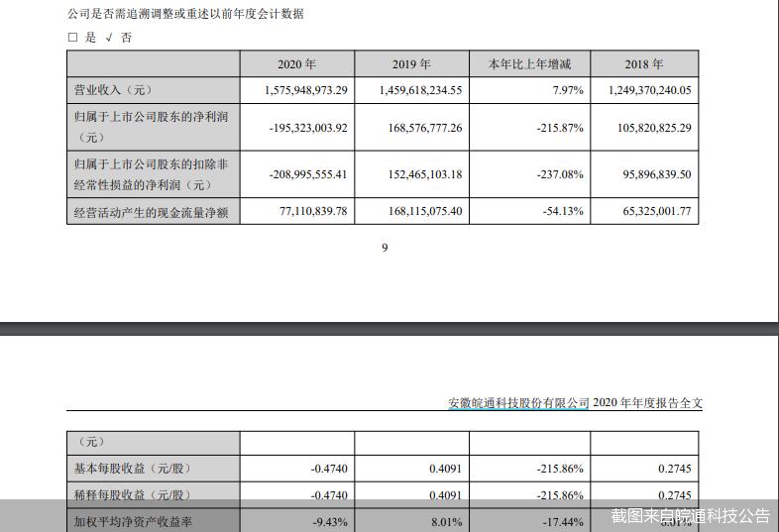This screenshot has height=532, width=779.
Task: Click the 归属于上市公司股东的净利润 row label
Action: 151,127
